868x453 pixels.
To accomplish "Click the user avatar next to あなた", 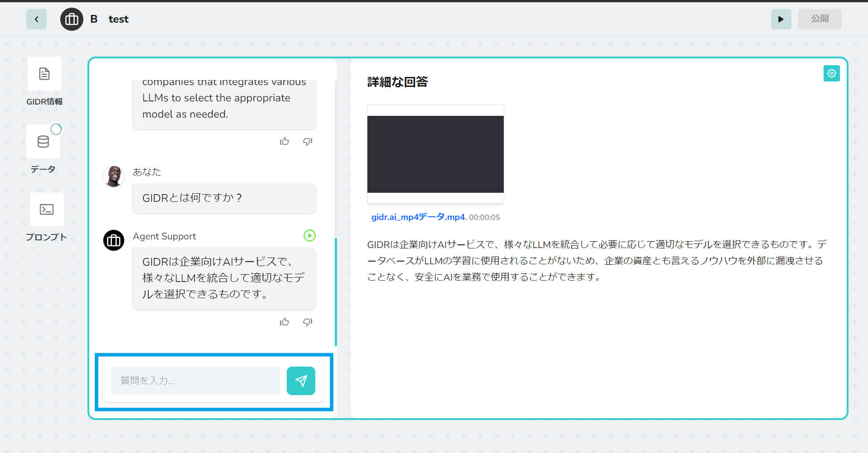I will 114,176.
